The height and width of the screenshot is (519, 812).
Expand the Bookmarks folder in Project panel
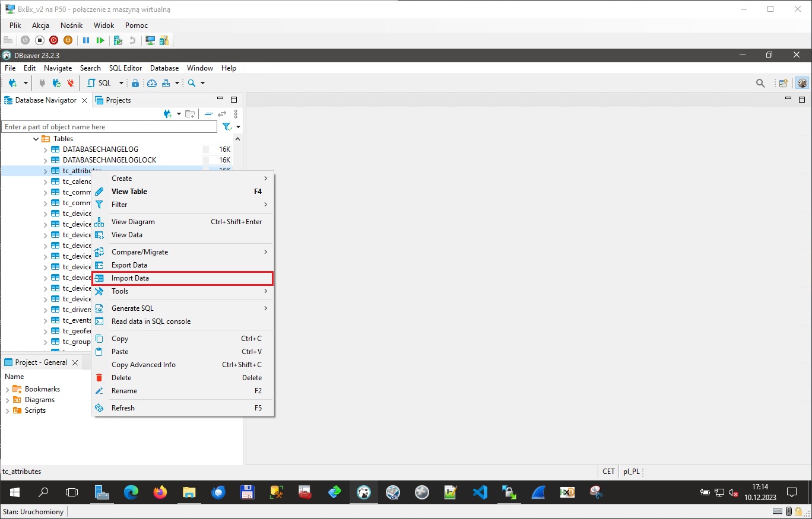point(8,389)
